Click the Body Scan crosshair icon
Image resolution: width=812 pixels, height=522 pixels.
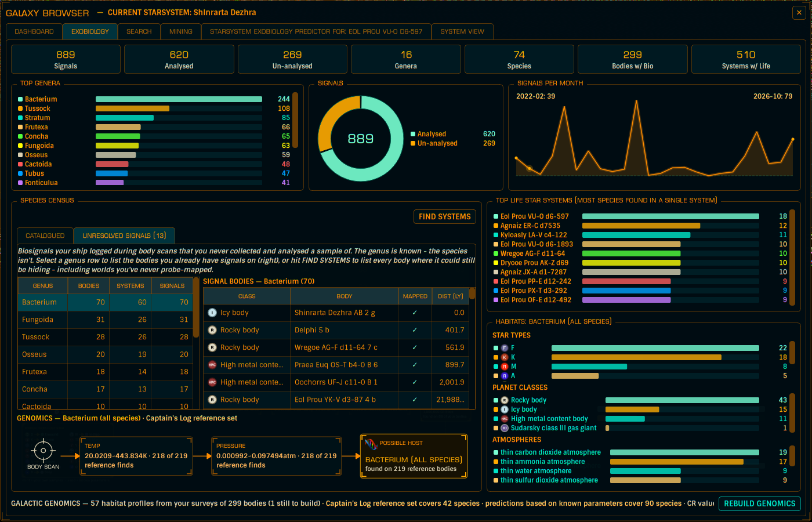[x=43, y=450]
